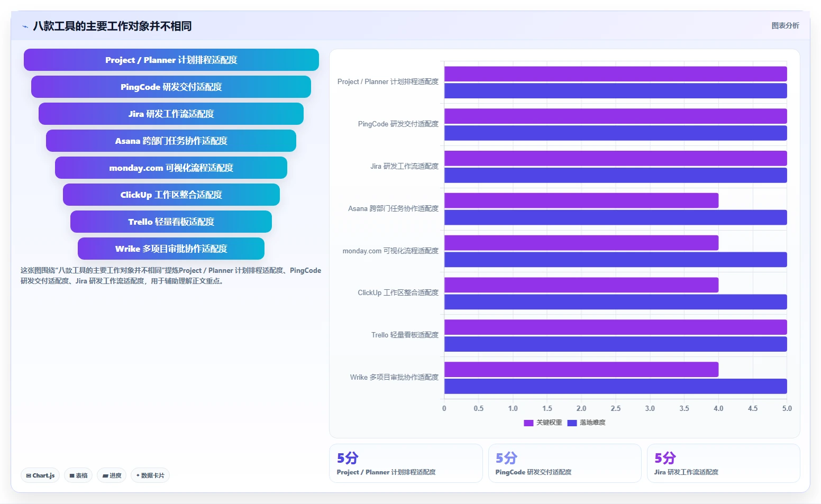Click the chart axis label PingCode 研发交付适配度

pyautogui.click(x=398, y=124)
